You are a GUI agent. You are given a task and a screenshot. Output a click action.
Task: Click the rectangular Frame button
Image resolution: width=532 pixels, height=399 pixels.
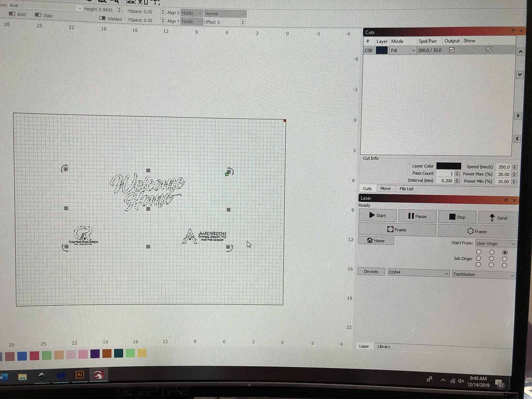point(397,230)
